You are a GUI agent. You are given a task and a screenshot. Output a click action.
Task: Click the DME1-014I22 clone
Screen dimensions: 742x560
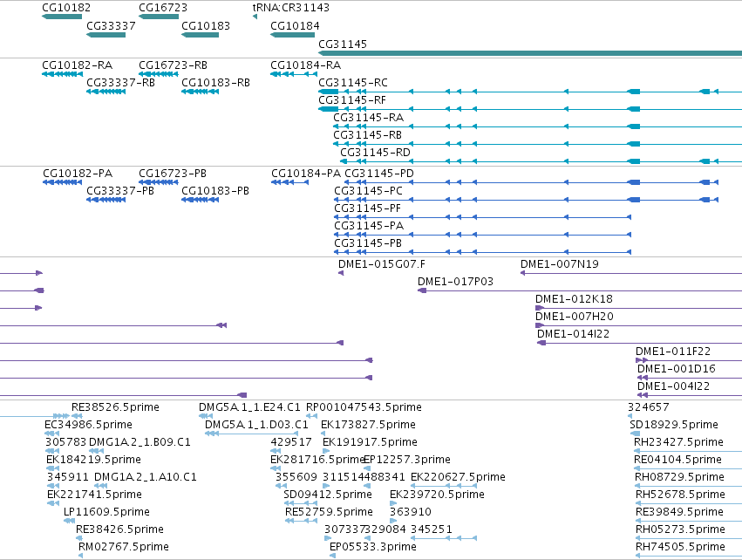639,343
